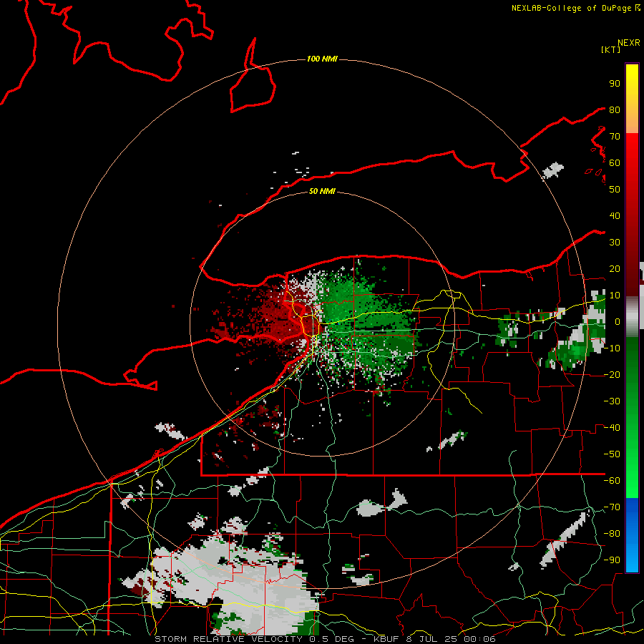644x644 pixels.
Task: Click the -60 knot scale label
Action: 612,481
